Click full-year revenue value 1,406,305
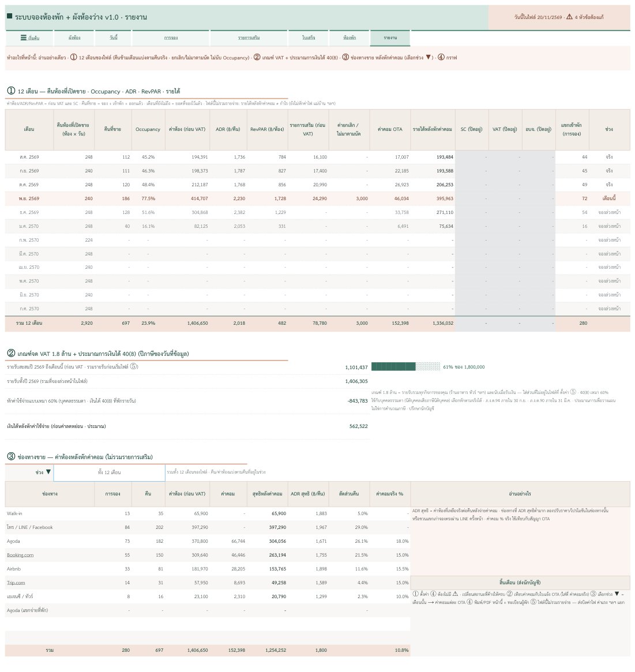This screenshot has width=635, height=672. pyautogui.click(x=356, y=381)
